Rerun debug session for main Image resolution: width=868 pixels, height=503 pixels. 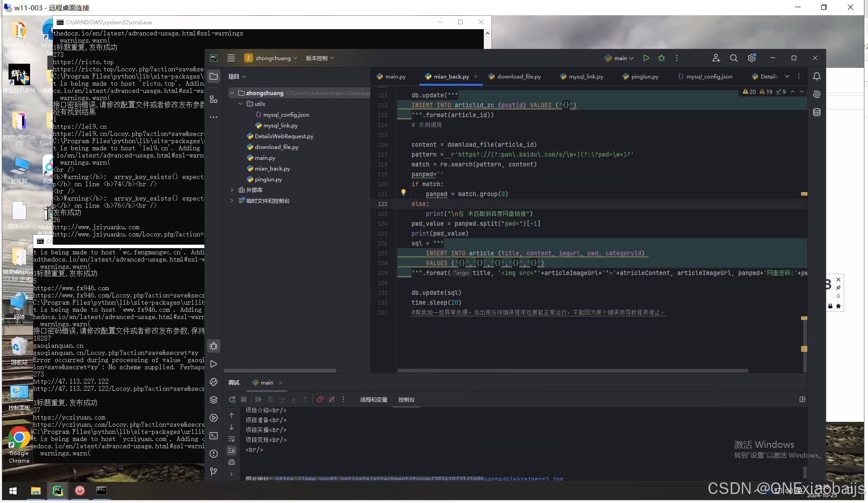[x=232, y=399]
